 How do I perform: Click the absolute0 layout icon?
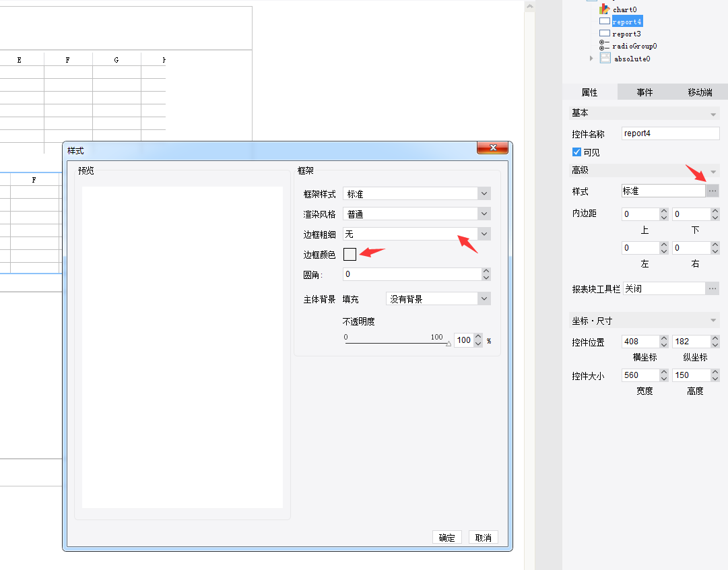tap(605, 58)
